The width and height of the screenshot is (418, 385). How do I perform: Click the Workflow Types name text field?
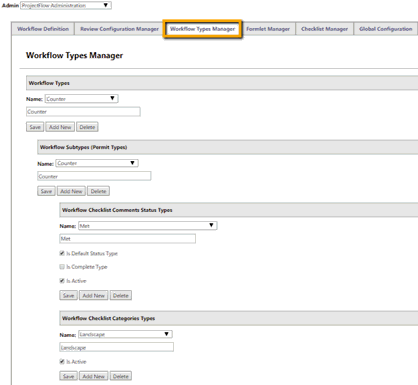coord(83,112)
